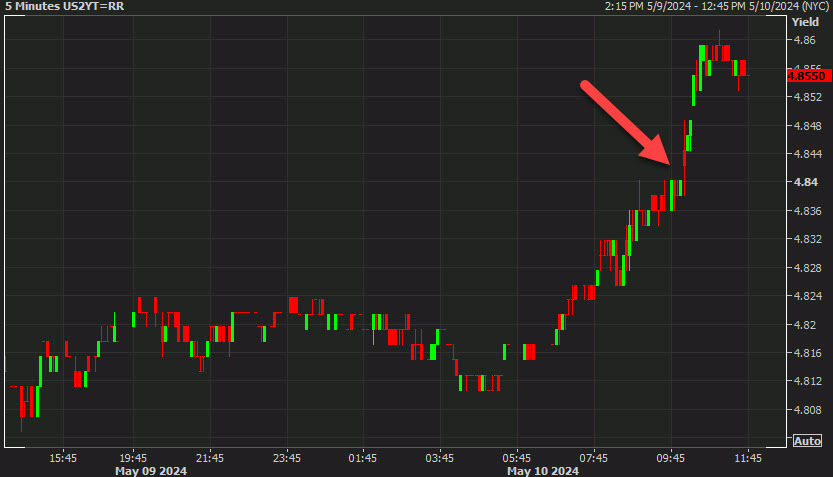833x477 pixels.
Task: Click the 4.848 yield axis value
Action: coord(808,126)
